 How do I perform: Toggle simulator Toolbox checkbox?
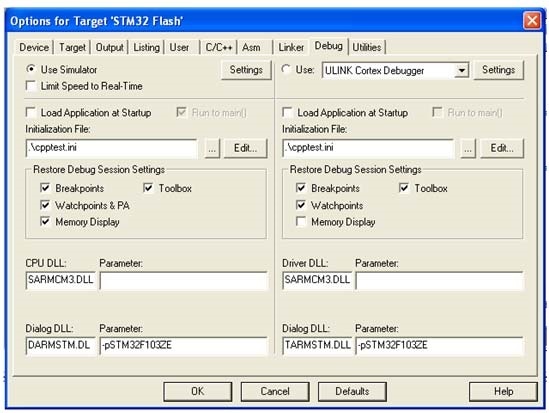tap(148, 188)
